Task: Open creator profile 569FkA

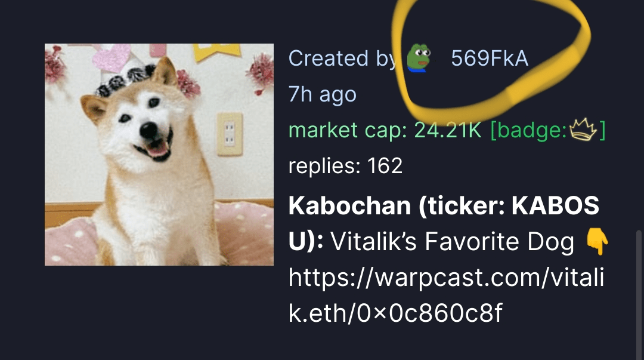Action: point(490,58)
